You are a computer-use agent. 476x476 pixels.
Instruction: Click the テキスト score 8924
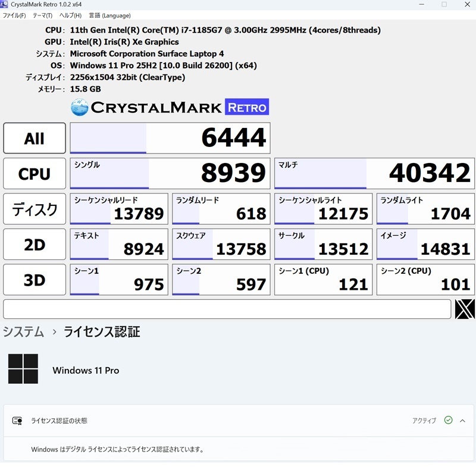pos(119,245)
